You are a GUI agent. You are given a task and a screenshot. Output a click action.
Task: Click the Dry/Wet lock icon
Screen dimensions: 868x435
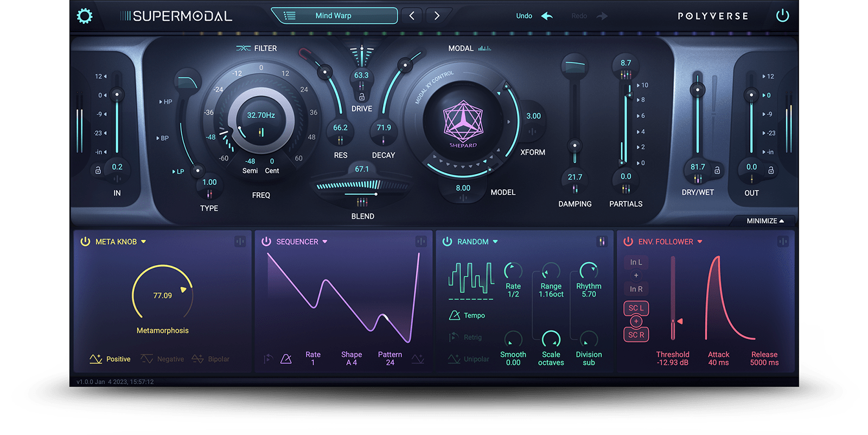(717, 170)
